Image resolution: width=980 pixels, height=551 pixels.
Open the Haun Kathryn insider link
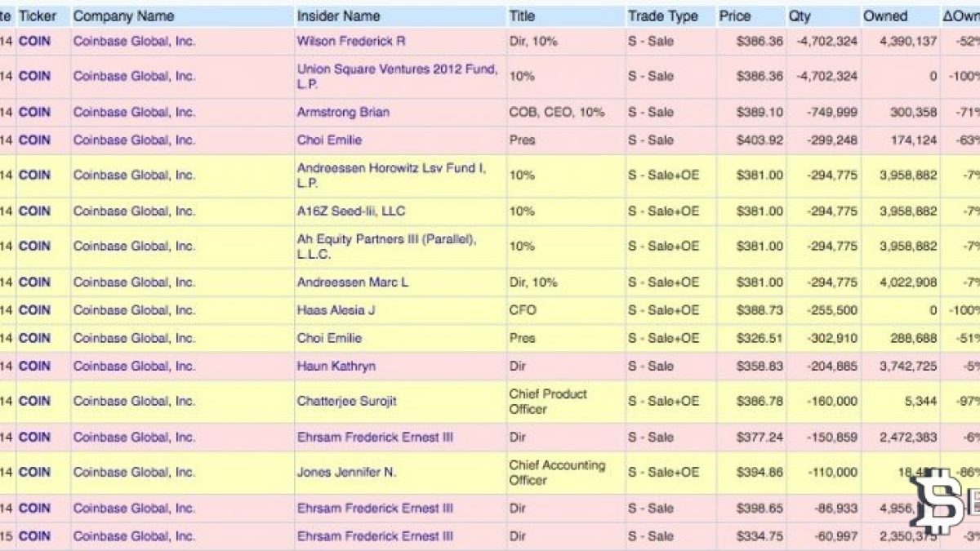click(x=336, y=366)
